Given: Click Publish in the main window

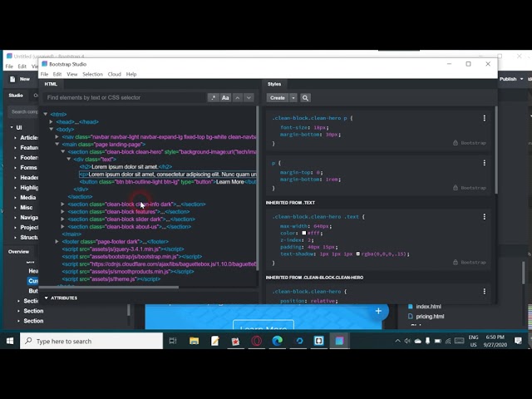Looking at the screenshot, I should pyautogui.click(x=508, y=79).
